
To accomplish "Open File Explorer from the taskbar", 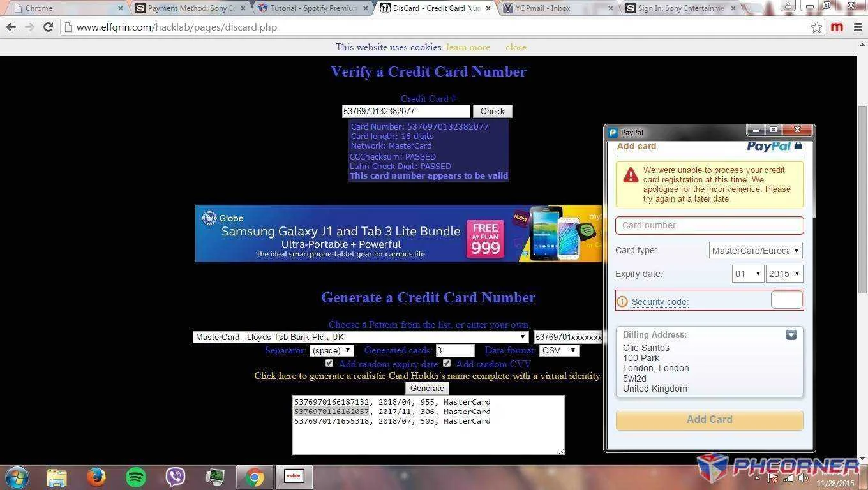I will [x=56, y=477].
